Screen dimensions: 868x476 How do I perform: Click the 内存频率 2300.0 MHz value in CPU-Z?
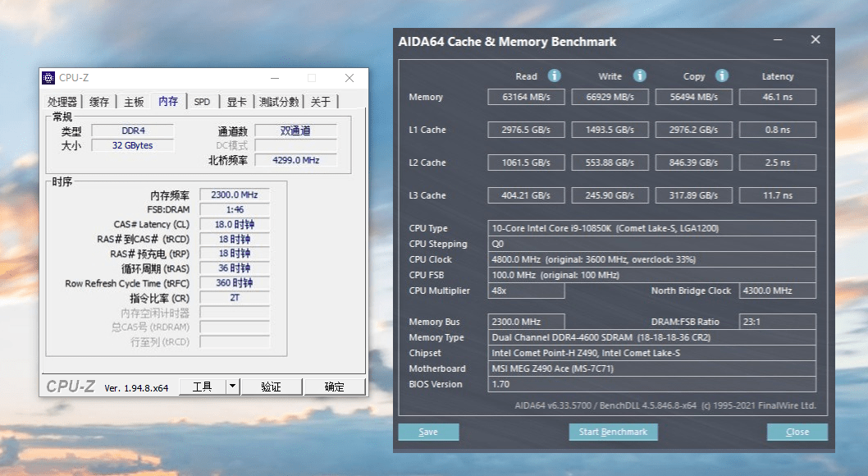pos(235,195)
